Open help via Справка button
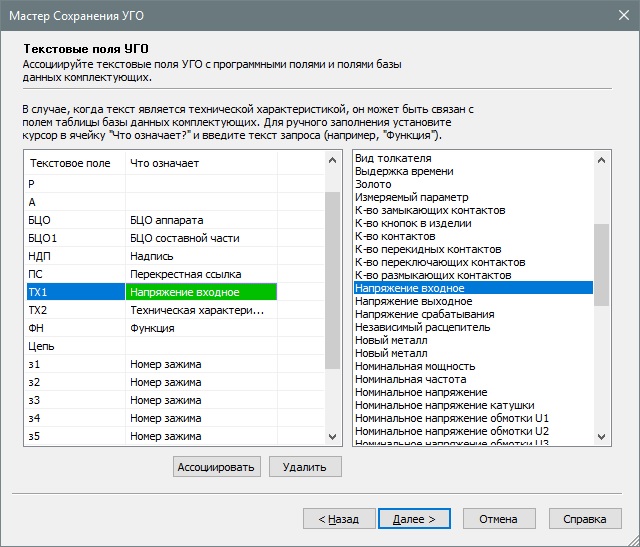This screenshot has height=547, width=640. tap(584, 519)
